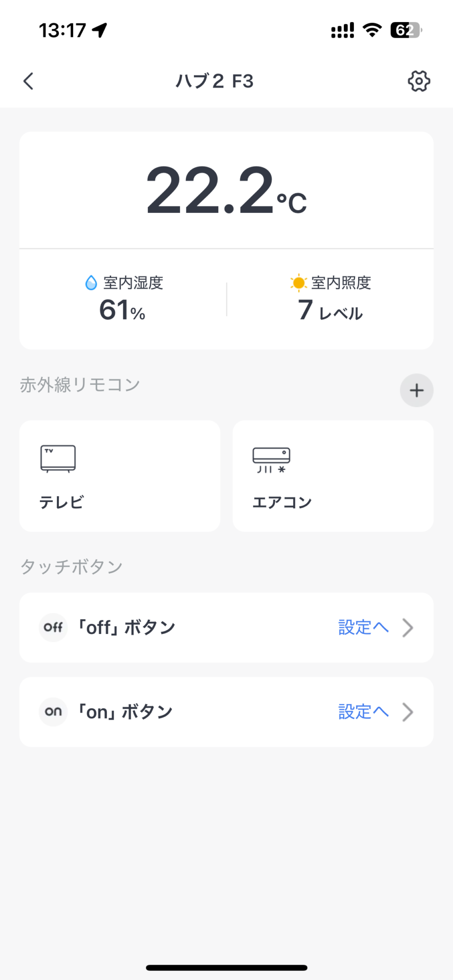Screen dimensions: 453x980
Task: Open 設定へ link for off button
Action: click(x=362, y=627)
